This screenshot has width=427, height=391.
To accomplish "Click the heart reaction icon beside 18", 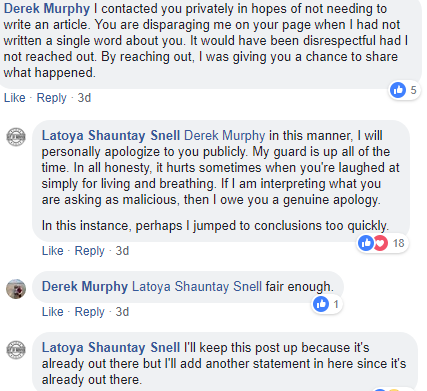I will click(x=380, y=243).
